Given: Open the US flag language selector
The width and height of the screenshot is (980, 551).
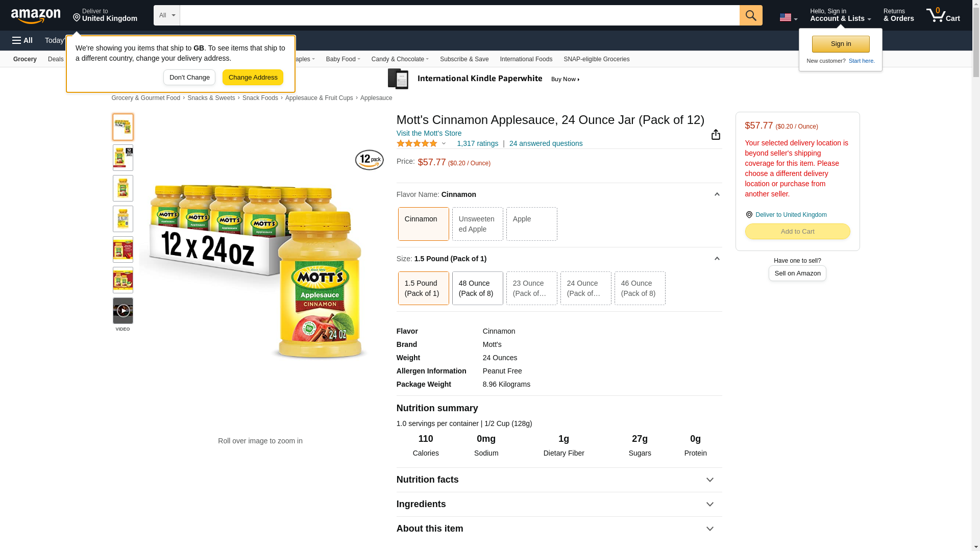Looking at the screenshot, I should click(x=788, y=17).
